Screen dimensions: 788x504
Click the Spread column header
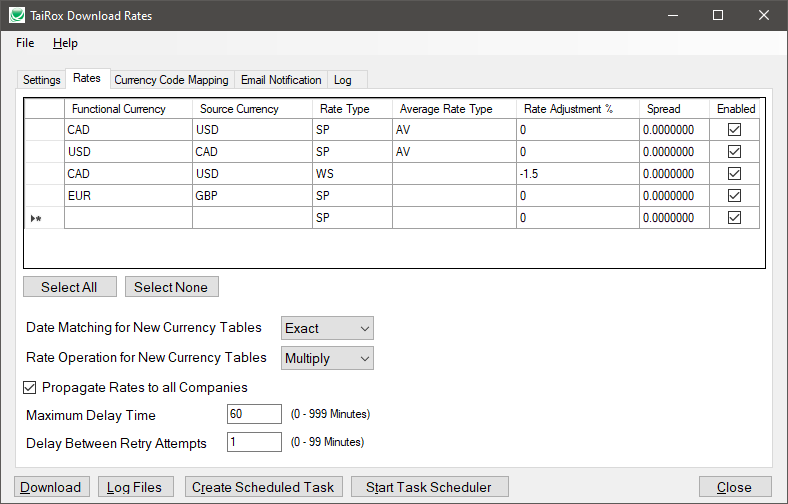[674, 109]
